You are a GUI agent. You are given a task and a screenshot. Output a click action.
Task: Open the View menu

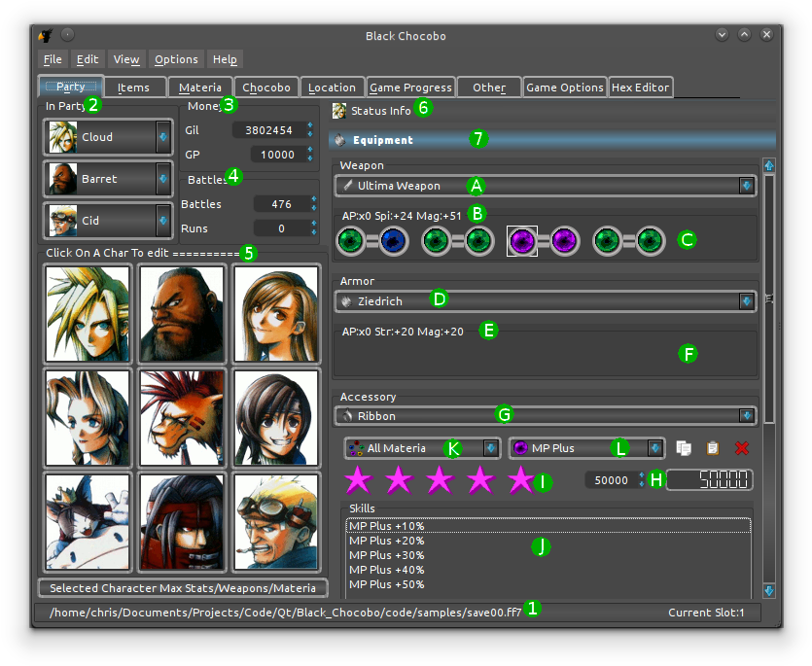pos(125,59)
